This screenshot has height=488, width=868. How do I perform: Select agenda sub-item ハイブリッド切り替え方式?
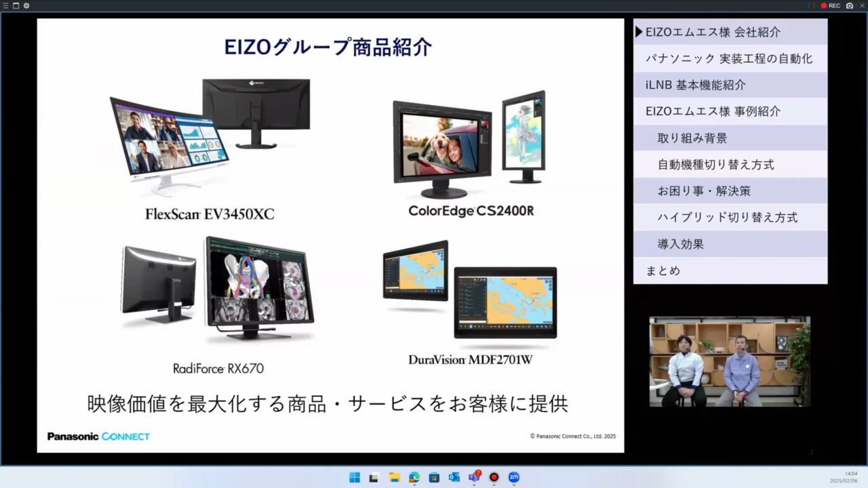(x=730, y=217)
